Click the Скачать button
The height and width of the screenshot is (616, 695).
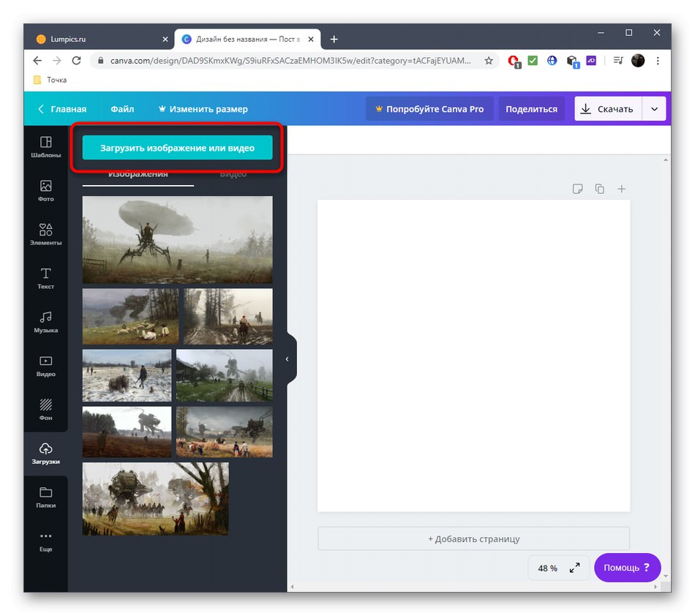608,109
